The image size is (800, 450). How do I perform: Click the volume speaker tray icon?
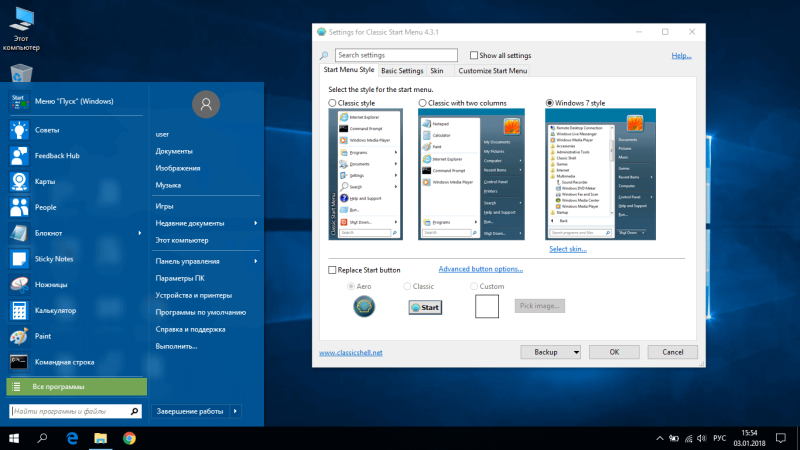(702, 438)
